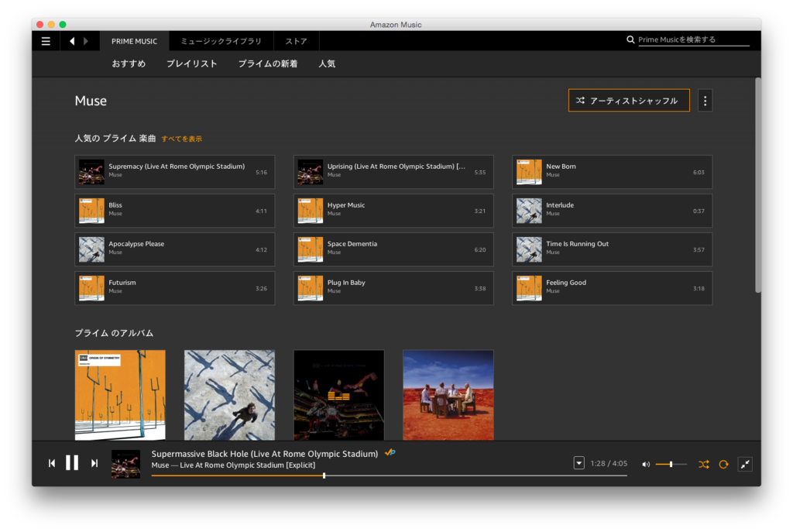Click now-playing album art thumbnail
793x532 pixels.
125,464
